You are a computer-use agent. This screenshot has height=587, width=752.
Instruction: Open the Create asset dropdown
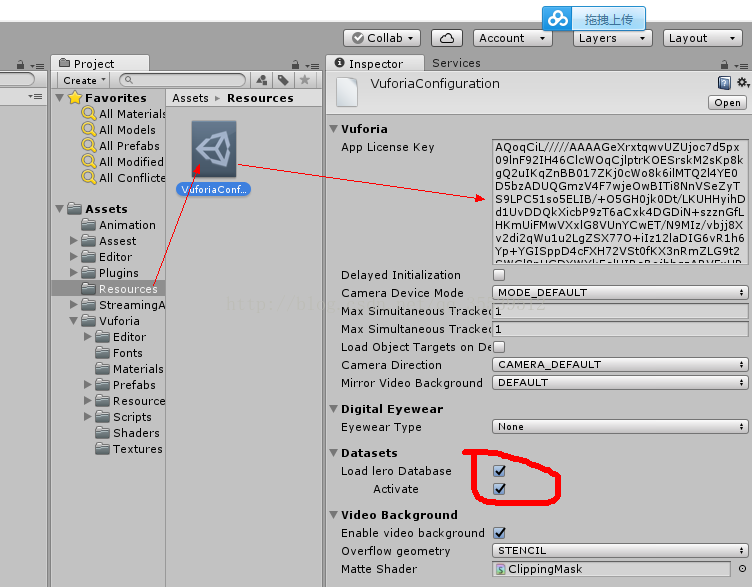[x=84, y=80]
